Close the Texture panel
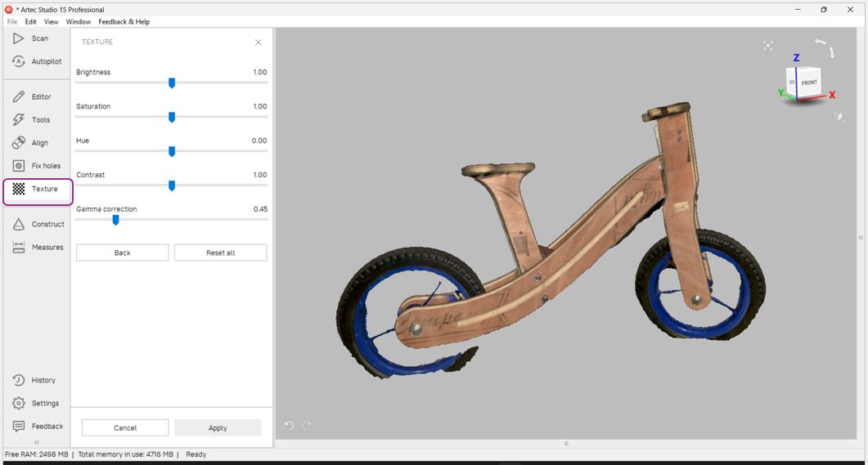 tap(258, 42)
